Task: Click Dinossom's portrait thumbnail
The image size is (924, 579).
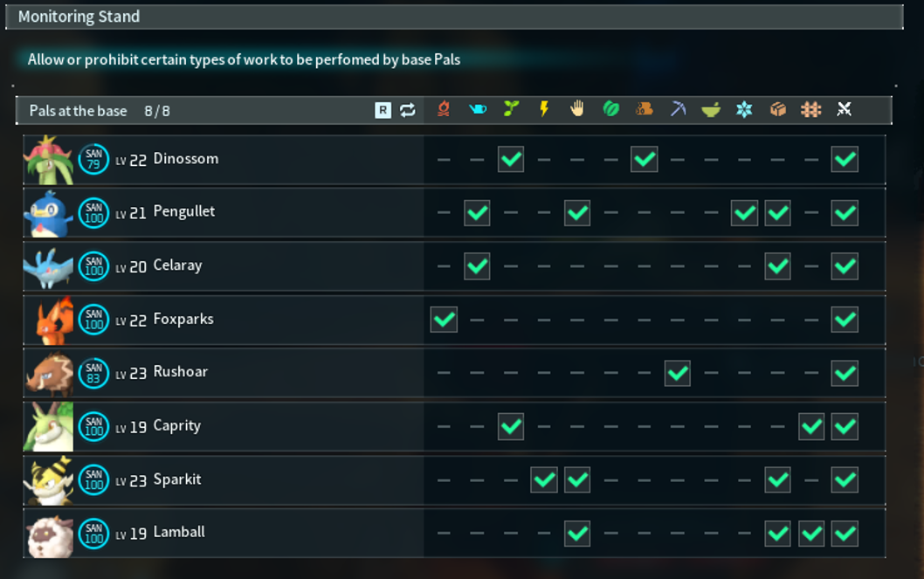Action: (48, 159)
